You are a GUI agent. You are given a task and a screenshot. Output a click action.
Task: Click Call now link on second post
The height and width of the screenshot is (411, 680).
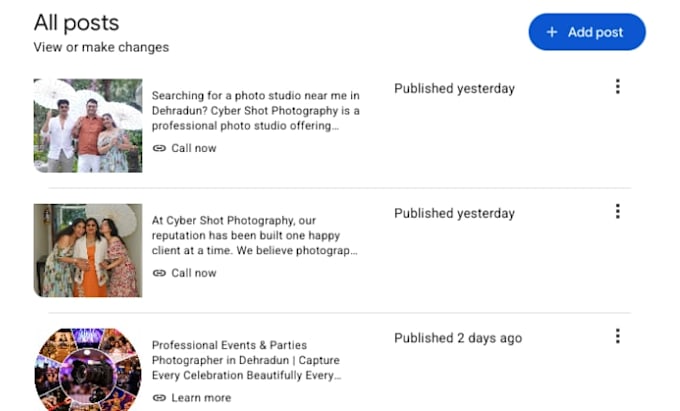coord(193,273)
